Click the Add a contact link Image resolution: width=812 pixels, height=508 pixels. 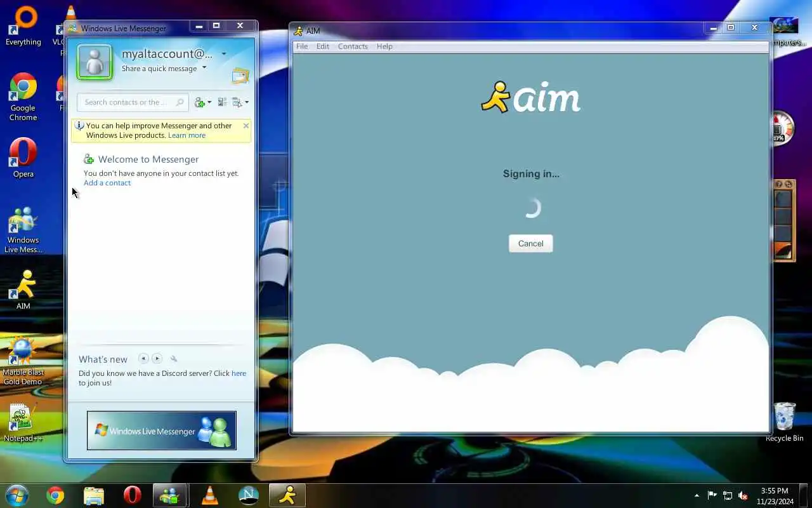pyautogui.click(x=107, y=183)
